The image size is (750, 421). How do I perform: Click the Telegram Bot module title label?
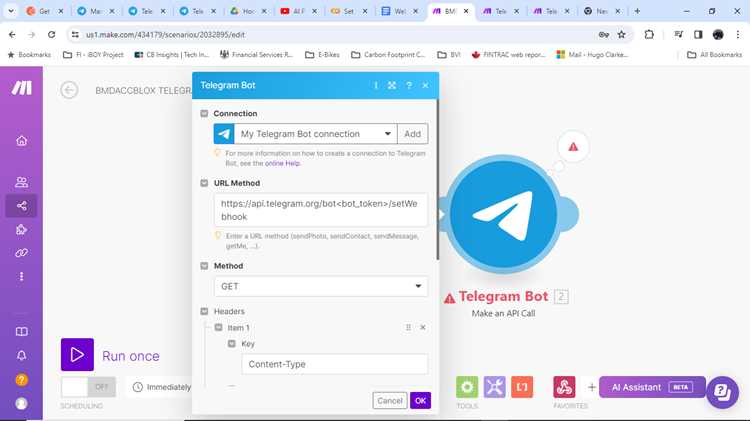[503, 297]
